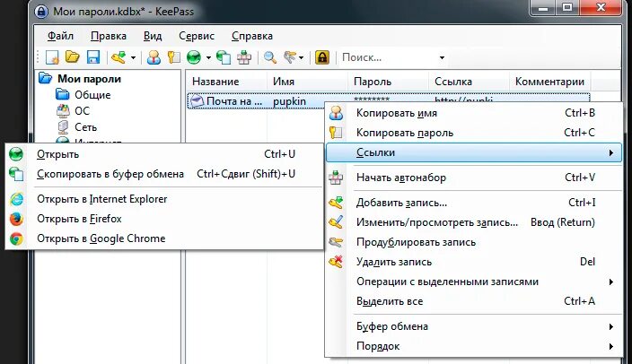This screenshot has width=632, height=364.
Task: Choose Изменить/просмотреть запись... menu entry
Action: (x=474, y=222)
